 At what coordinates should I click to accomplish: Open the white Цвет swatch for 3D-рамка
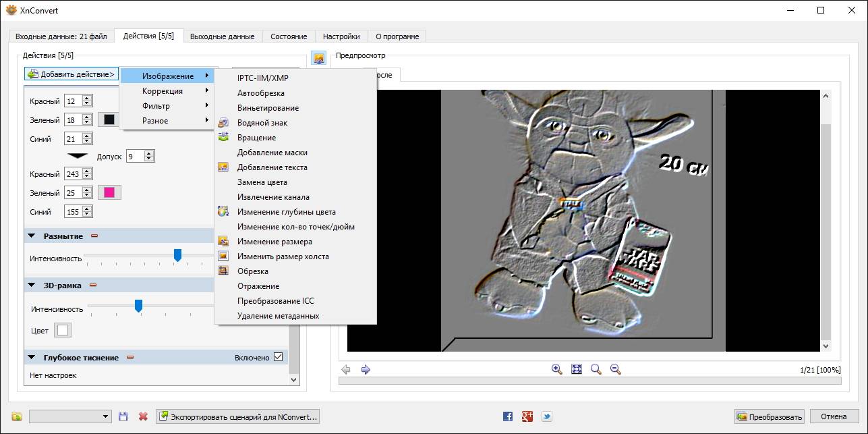pyautogui.click(x=63, y=330)
